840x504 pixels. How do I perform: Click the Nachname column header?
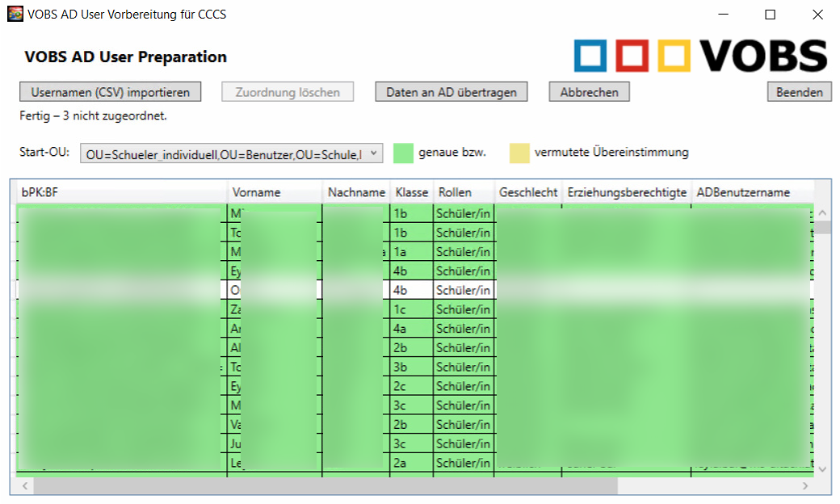[x=356, y=192]
